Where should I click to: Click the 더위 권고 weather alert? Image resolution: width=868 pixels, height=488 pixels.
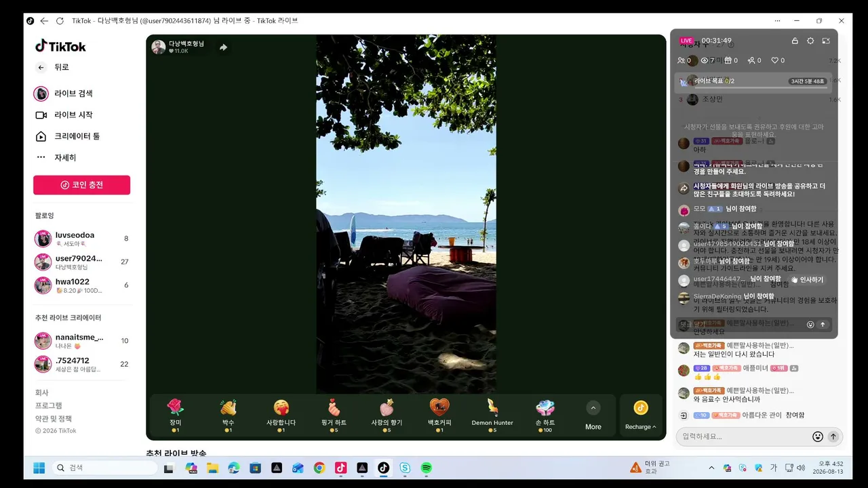coord(650,468)
